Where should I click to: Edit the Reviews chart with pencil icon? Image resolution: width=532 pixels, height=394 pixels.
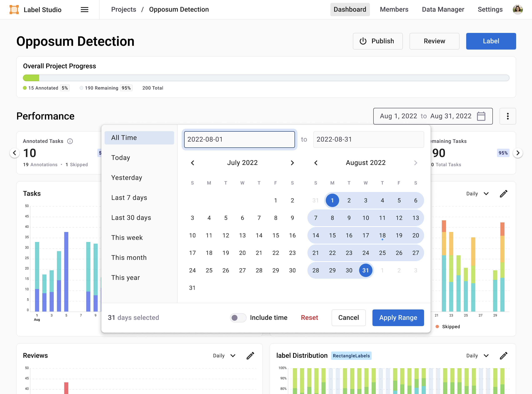click(250, 356)
